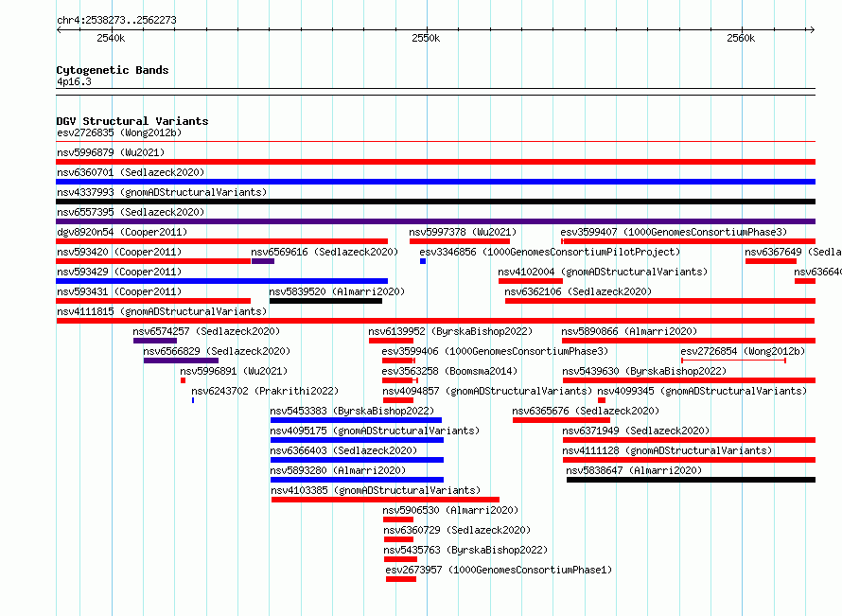Open nsv5893280 (Almarri2020) label
Image resolution: width=842 pixels, height=616 pixels.
point(338,470)
